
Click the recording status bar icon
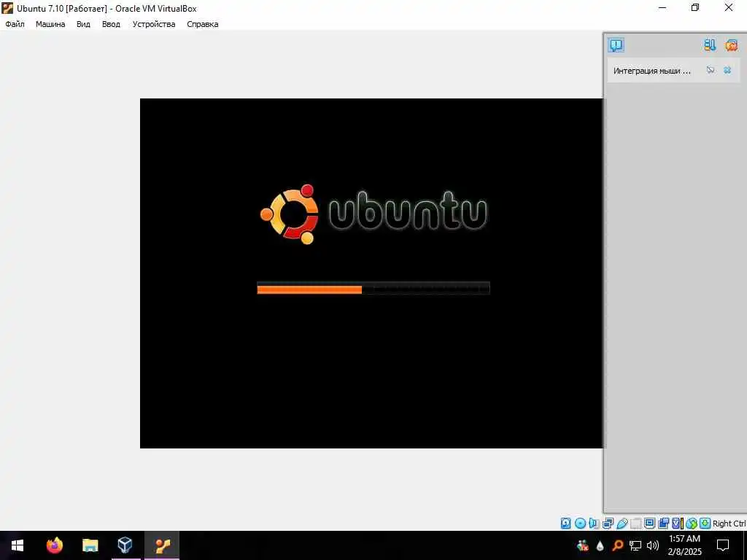(663, 524)
